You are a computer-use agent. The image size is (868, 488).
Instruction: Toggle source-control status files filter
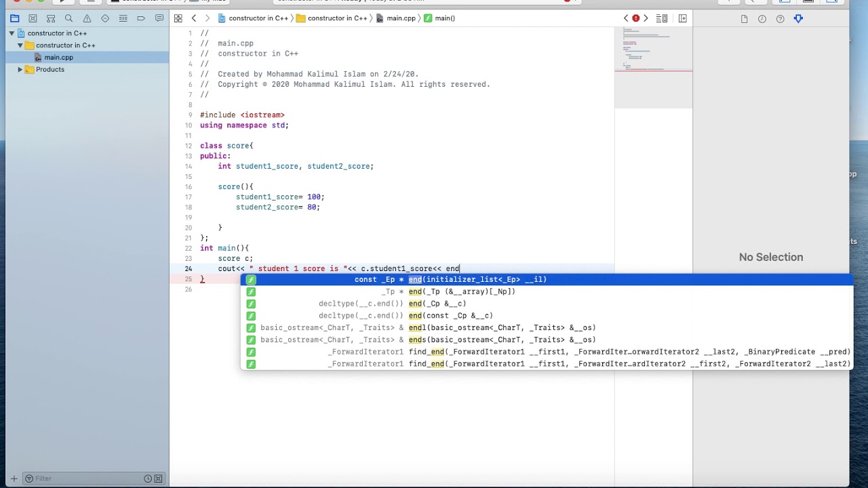[x=159, y=479]
